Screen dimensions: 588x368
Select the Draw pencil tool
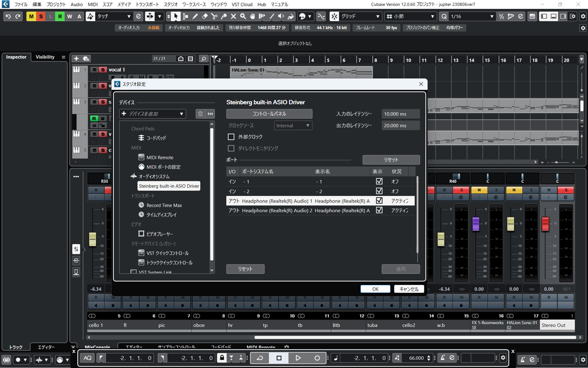tap(195, 16)
